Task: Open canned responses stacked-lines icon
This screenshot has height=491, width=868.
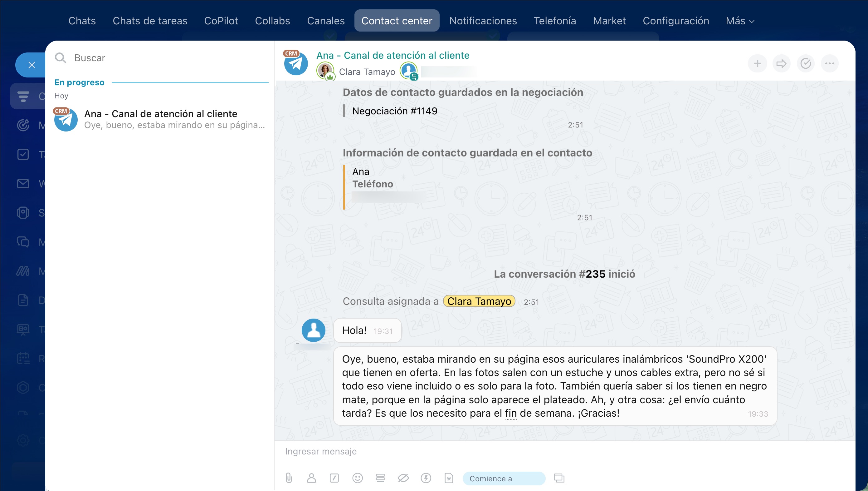Action: click(380, 478)
